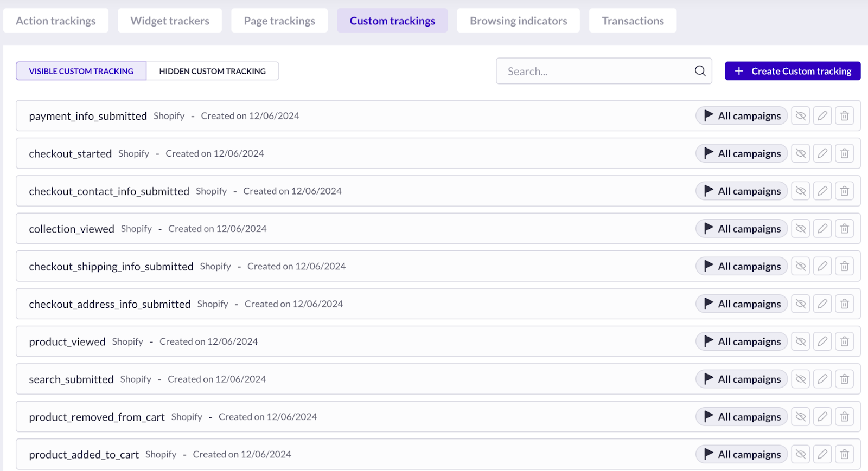Open All campaigns for search_submitted
The height and width of the screenshot is (471, 868).
(x=742, y=379)
